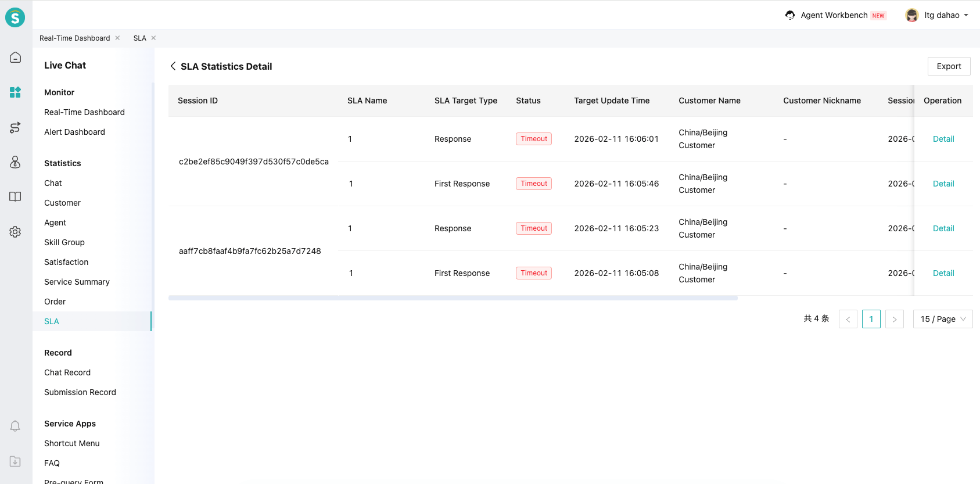This screenshot has width=980, height=484.
Task: Open Agent Workbench
Action: tap(834, 15)
